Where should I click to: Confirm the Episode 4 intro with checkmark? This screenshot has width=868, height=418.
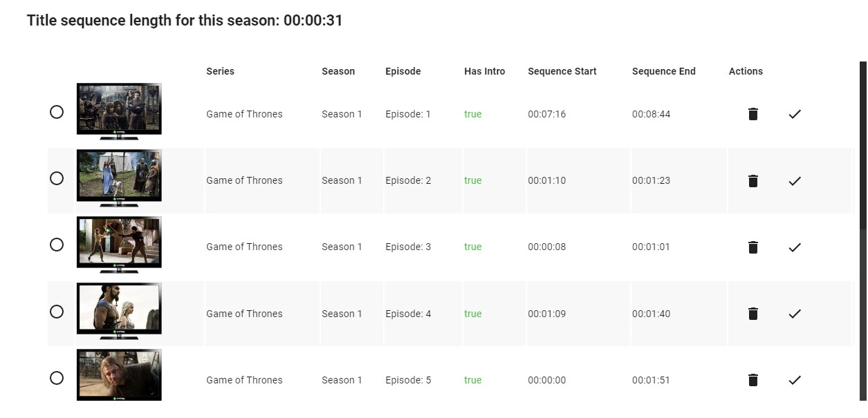tap(795, 314)
